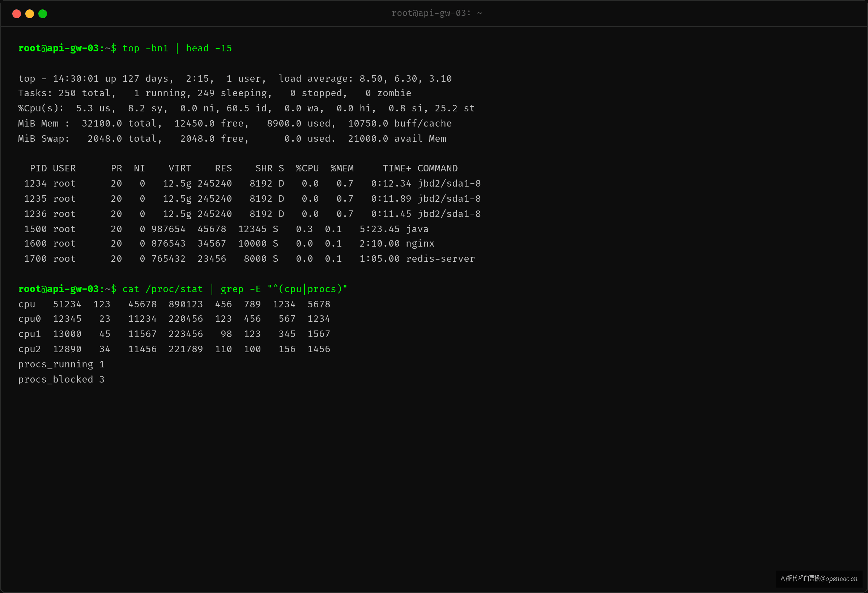Screen dimensions: 868x593
Task: Click the procs_blocked 3 line
Action: pyautogui.click(x=61, y=380)
